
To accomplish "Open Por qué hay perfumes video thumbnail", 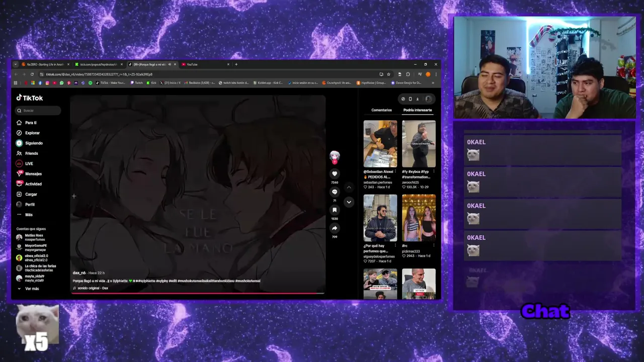I will pos(380,218).
